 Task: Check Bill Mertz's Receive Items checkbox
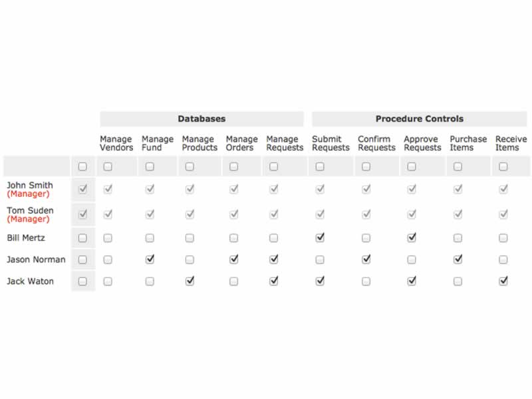(503, 237)
